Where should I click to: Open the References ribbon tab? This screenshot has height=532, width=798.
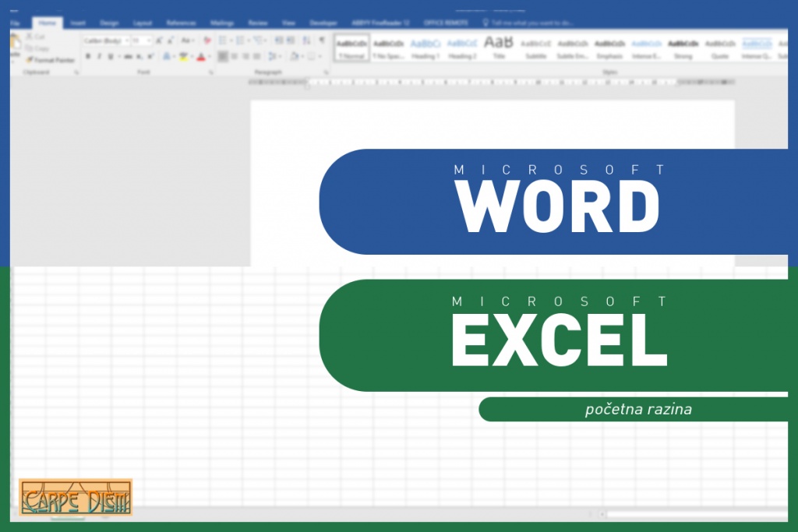pyautogui.click(x=181, y=23)
